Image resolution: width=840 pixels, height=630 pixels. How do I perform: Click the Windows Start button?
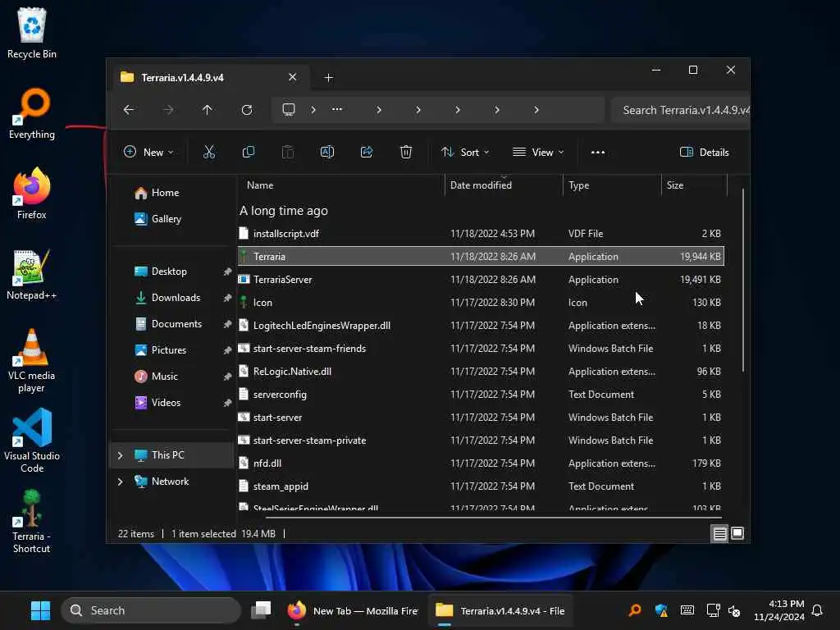pyautogui.click(x=41, y=610)
